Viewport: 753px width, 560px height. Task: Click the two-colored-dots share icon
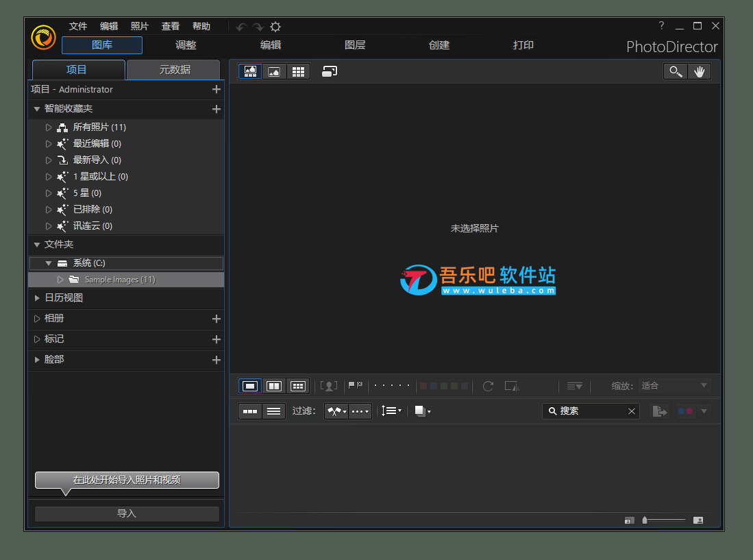coord(685,411)
